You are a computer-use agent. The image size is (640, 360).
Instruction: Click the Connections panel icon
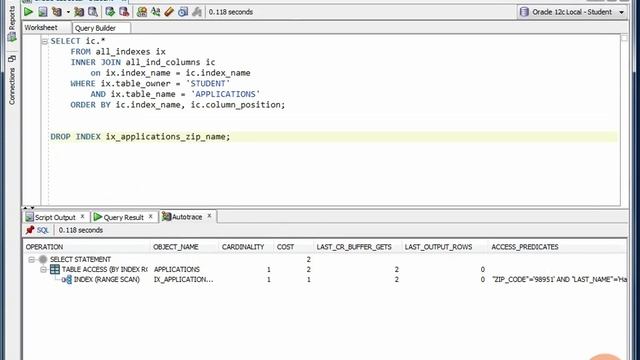pyautogui.click(x=12, y=59)
